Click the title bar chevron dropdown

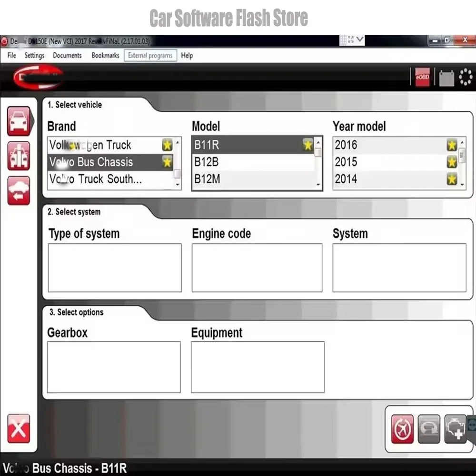360,40
